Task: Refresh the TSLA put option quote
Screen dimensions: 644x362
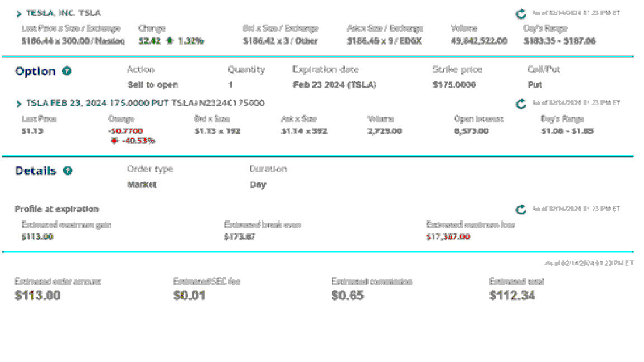Action: 521,104
